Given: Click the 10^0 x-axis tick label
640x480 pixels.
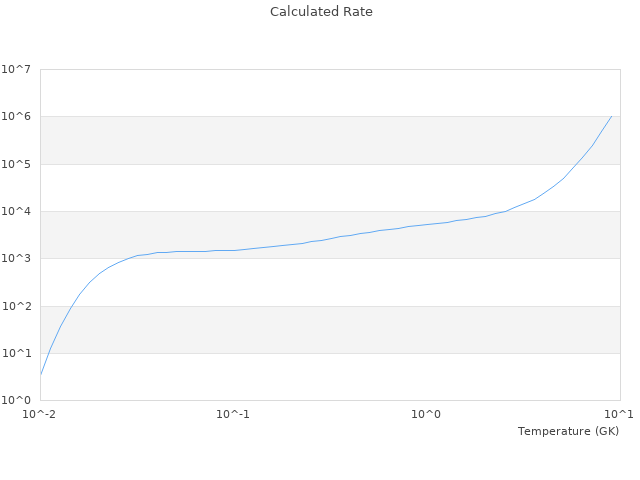Looking at the screenshot, I should tap(426, 414).
